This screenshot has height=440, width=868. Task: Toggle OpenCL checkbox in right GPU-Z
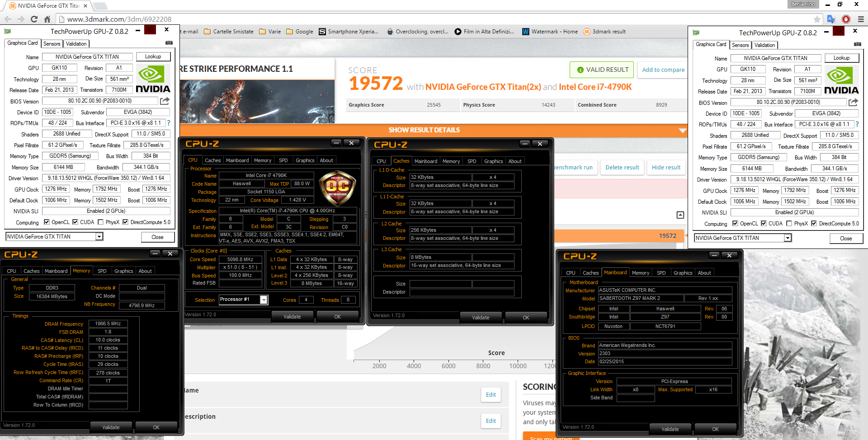point(735,224)
